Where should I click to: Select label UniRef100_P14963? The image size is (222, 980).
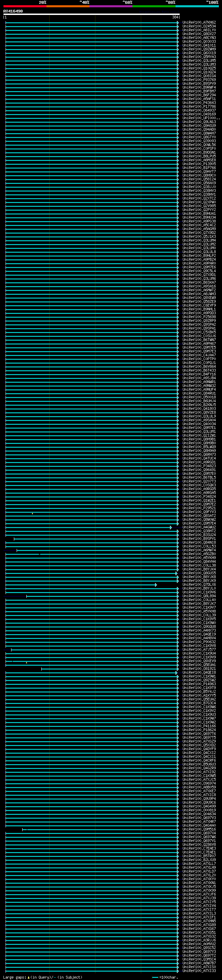[x=199, y=684]
